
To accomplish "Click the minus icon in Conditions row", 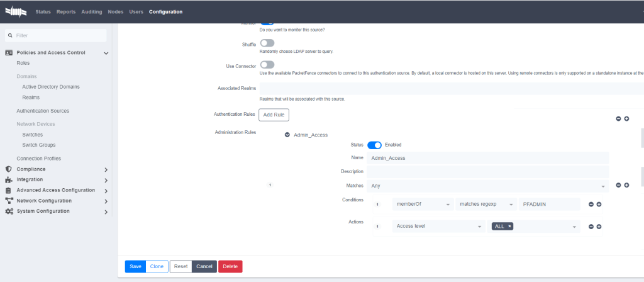I will pyautogui.click(x=591, y=204).
